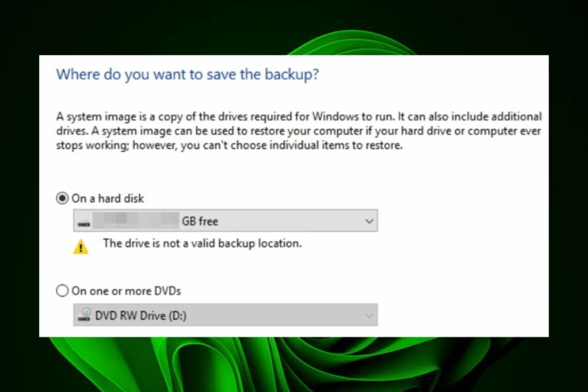Click the "Where do you want to save the backup?" heading
This screenshot has width=588, height=392.
tap(188, 74)
